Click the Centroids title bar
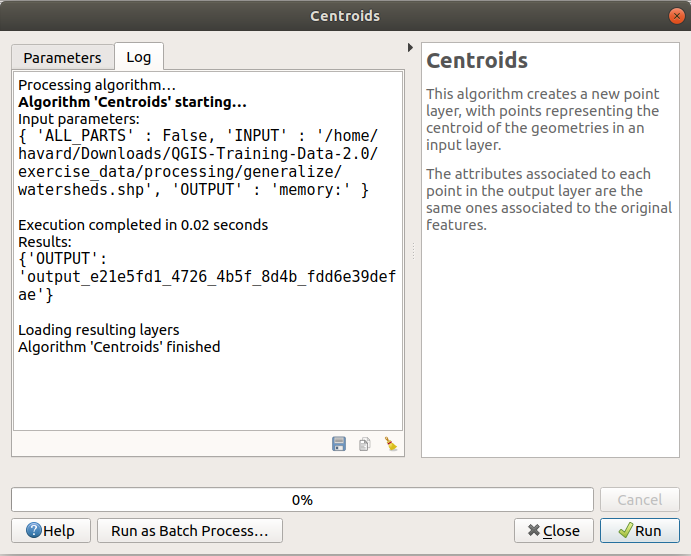This screenshot has height=556, width=691. 345,16
